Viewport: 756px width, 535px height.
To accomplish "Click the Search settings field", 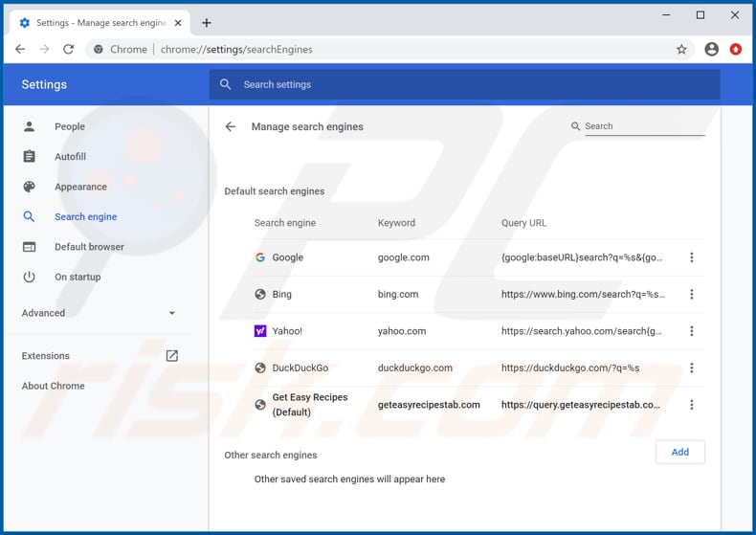I will pos(464,84).
